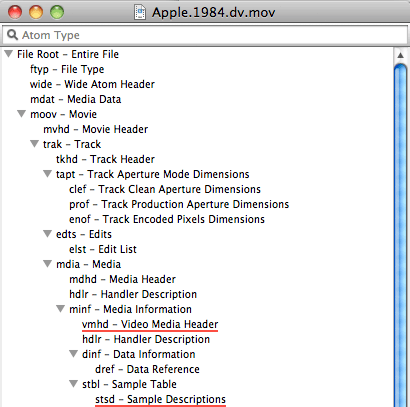Viewport: 410px width, 407px height.
Task: Select elst - Edit List atom
Action: [103, 249]
